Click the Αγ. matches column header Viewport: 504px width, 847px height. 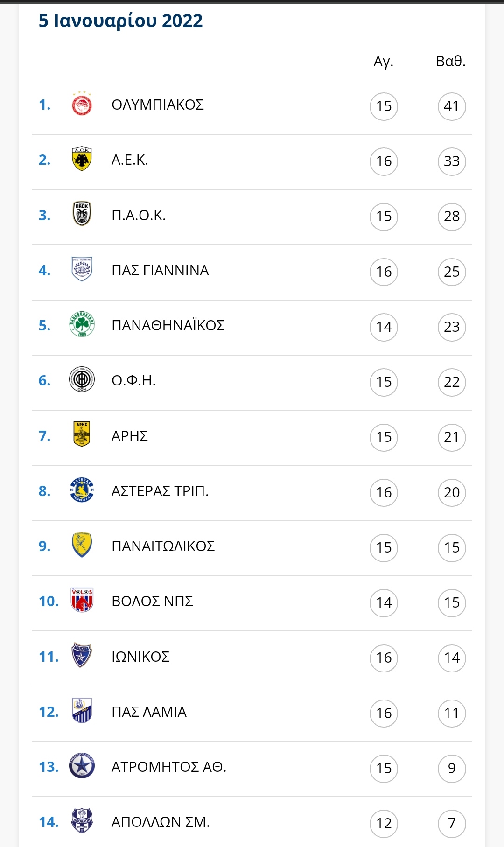pos(384,62)
